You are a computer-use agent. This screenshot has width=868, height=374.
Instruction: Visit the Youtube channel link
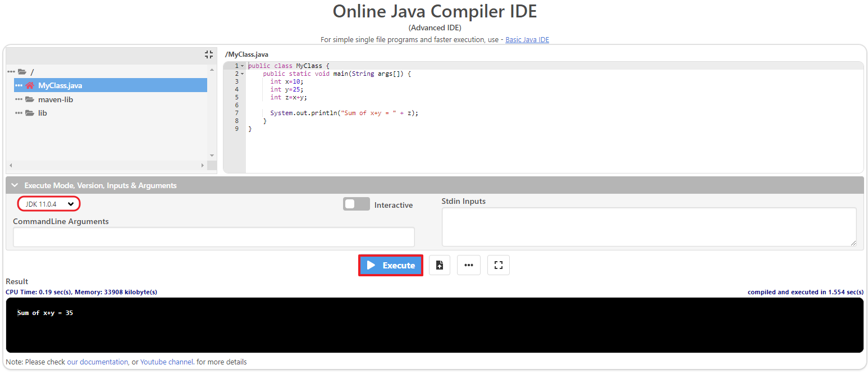167,362
